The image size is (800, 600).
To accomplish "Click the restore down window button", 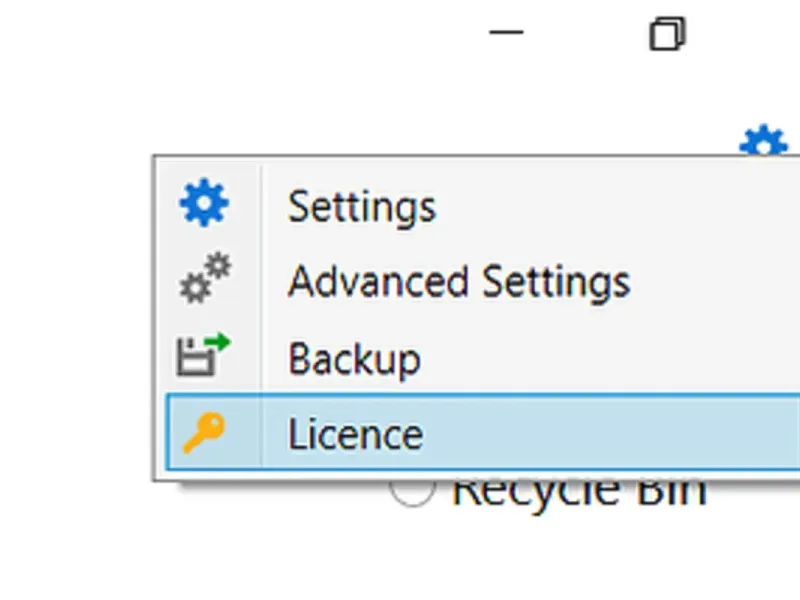I will coord(667,34).
